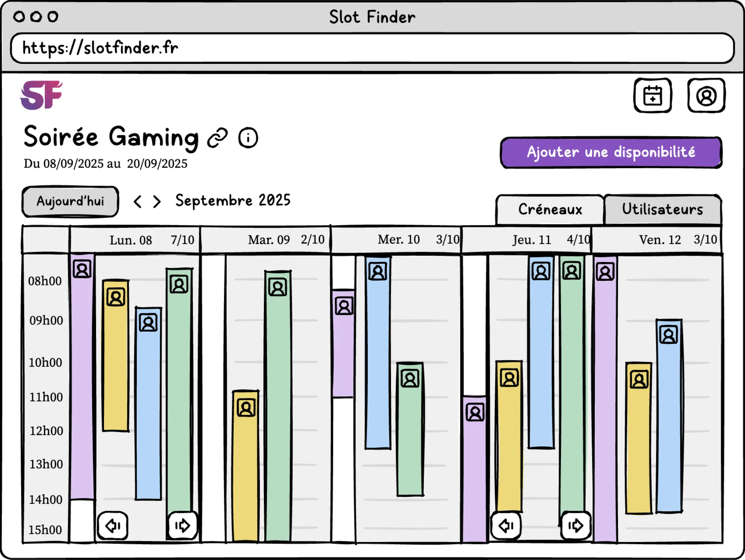Click the browser address bar
745x560 pixels.
pyautogui.click(x=372, y=48)
